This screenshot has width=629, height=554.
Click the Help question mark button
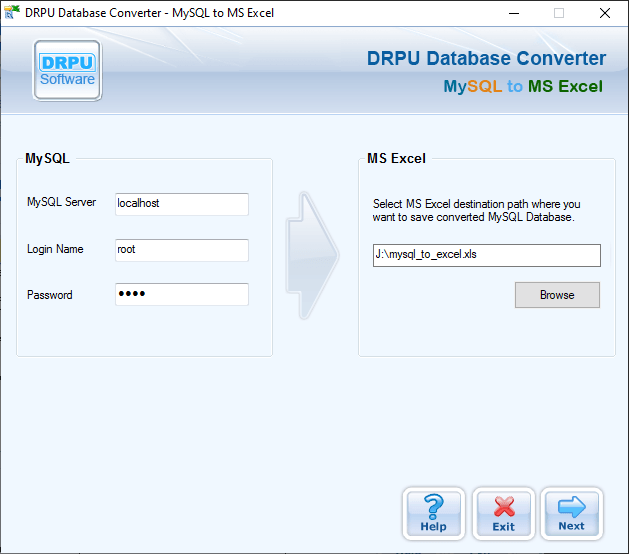[434, 513]
